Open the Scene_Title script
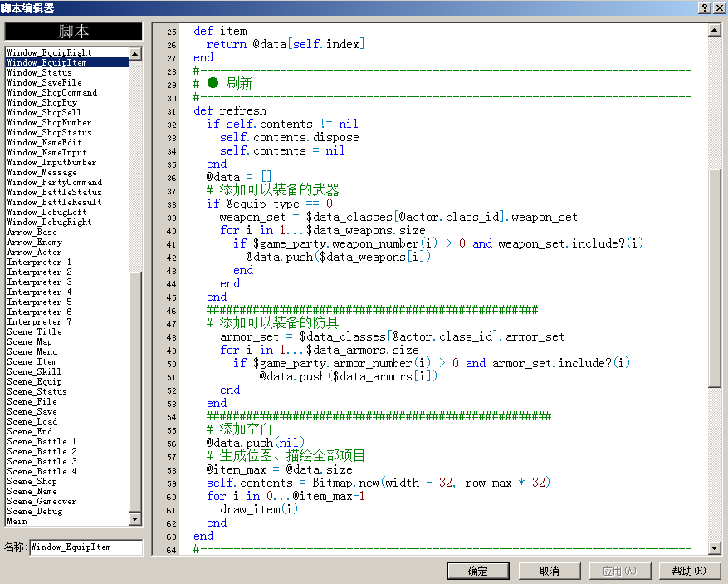This screenshot has height=584, width=728. pyautogui.click(x=67, y=332)
